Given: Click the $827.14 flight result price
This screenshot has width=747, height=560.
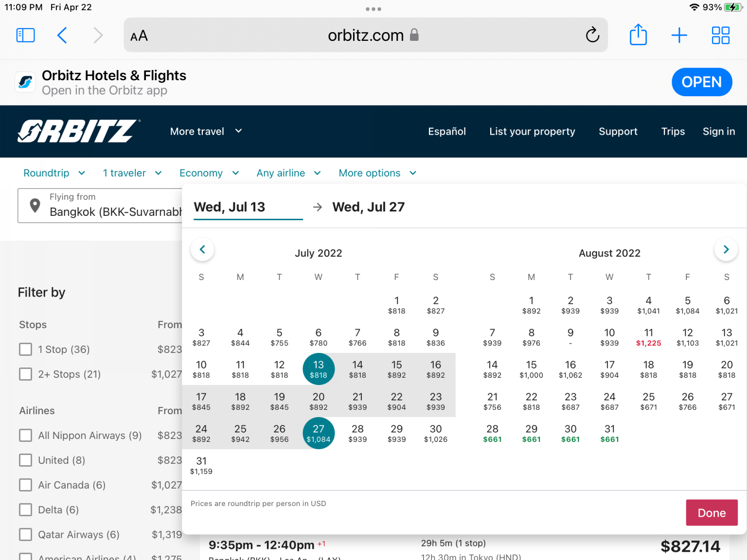Looking at the screenshot, I should pyautogui.click(x=690, y=547).
